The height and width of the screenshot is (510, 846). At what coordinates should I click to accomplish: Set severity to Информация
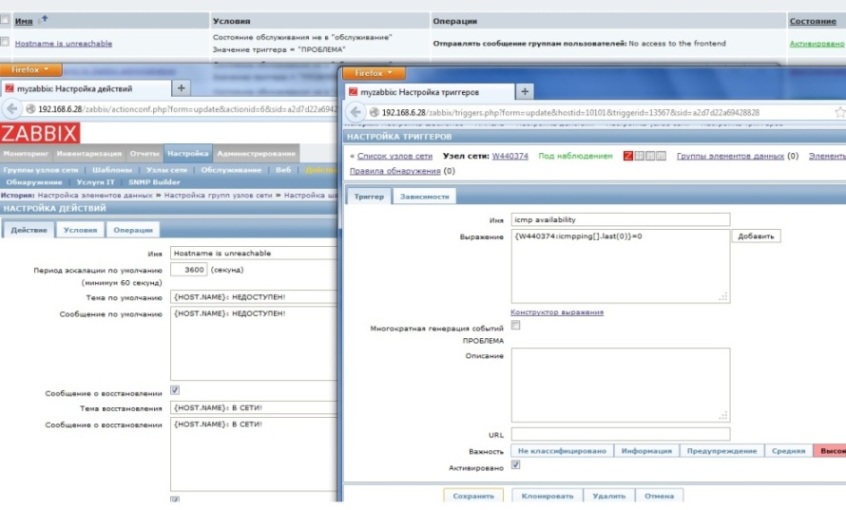[646, 451]
